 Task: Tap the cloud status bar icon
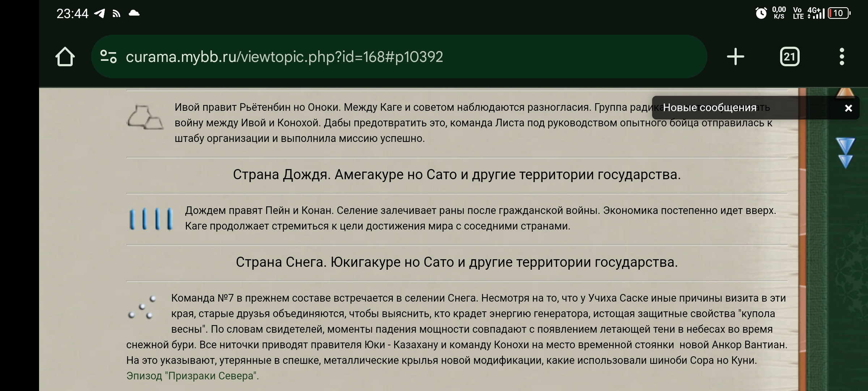(x=134, y=13)
